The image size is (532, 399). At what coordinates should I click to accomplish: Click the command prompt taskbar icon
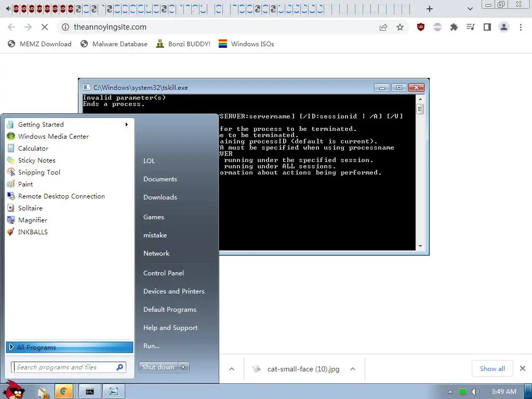89,392
